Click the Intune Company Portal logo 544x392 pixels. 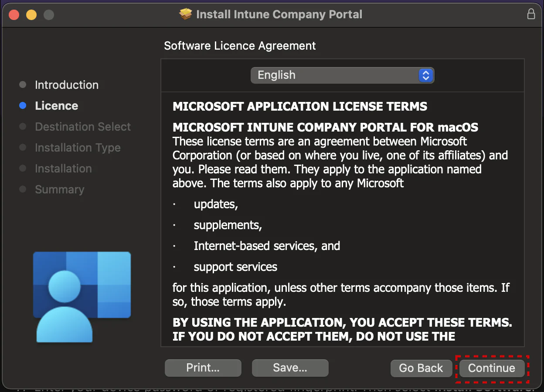pyautogui.click(x=82, y=297)
